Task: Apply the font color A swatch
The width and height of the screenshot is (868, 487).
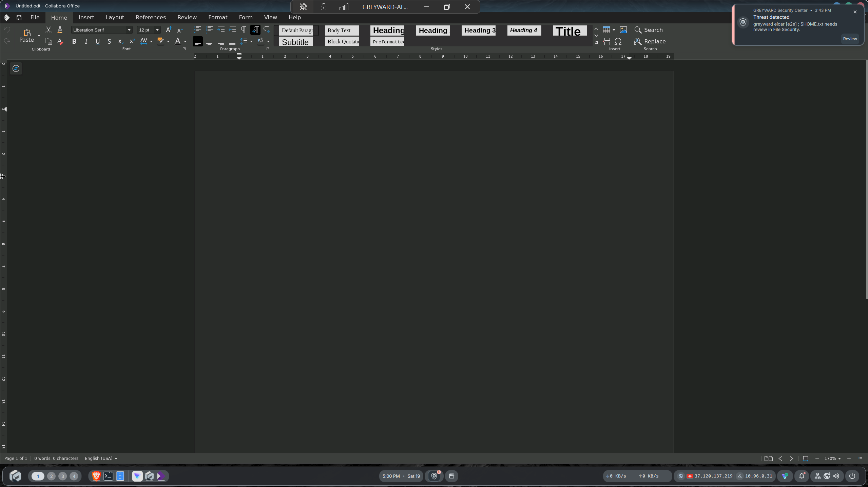Action: [x=178, y=41]
